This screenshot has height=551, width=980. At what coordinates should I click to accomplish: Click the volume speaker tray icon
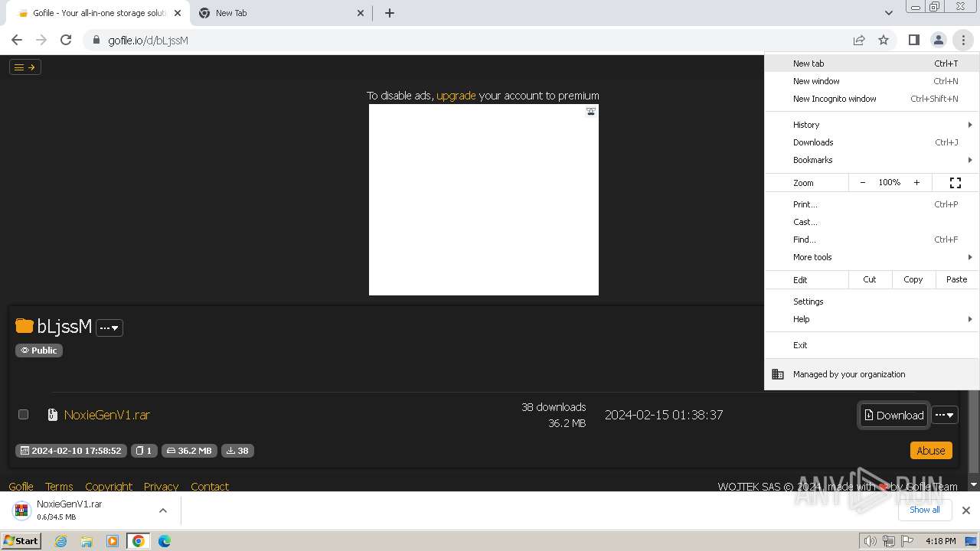click(871, 541)
